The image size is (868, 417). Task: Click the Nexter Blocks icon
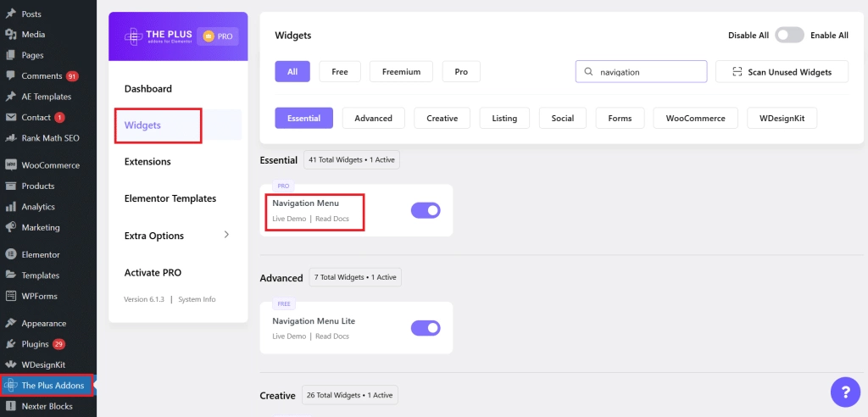pyautogui.click(x=10, y=406)
